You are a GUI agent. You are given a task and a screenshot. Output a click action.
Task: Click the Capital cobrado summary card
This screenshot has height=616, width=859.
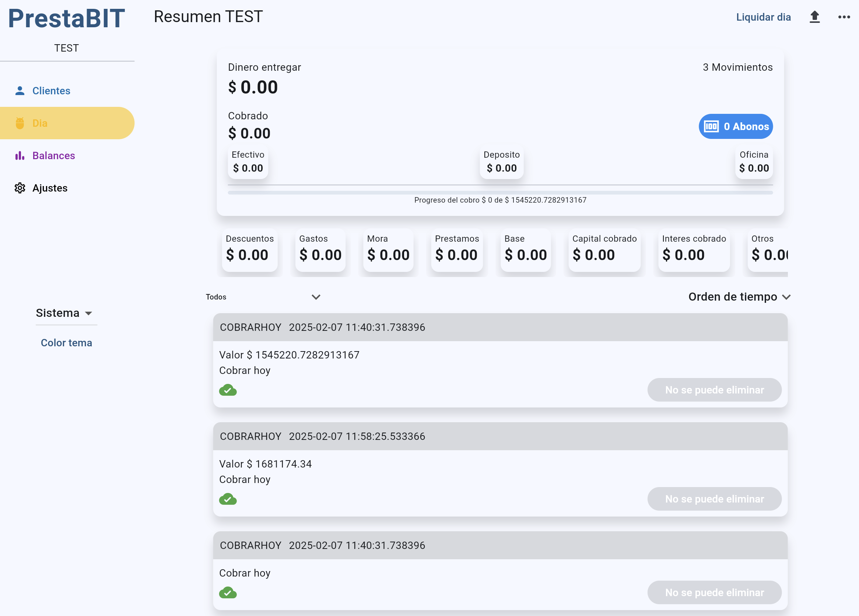pyautogui.click(x=604, y=250)
